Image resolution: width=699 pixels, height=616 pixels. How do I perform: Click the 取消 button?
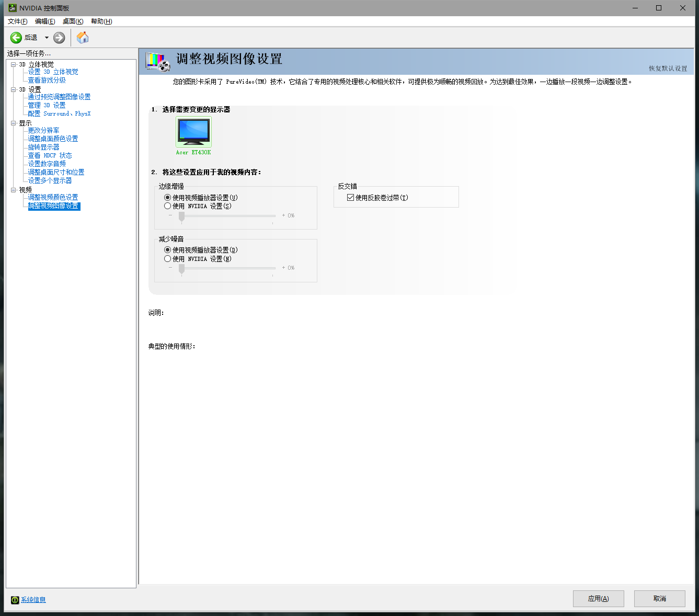660,599
